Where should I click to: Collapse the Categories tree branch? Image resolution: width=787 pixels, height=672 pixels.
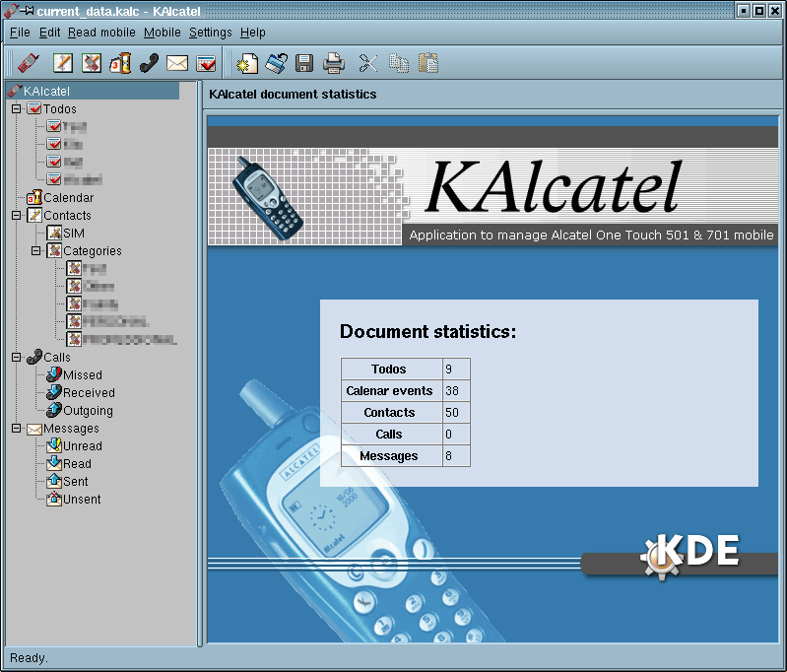pyautogui.click(x=36, y=250)
